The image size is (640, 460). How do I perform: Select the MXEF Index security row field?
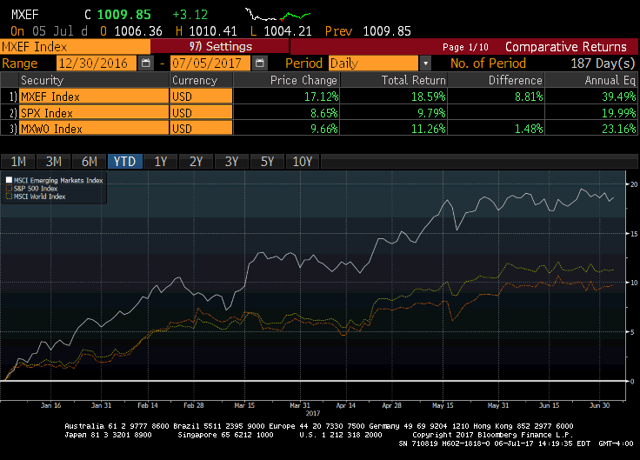pyautogui.click(x=94, y=97)
